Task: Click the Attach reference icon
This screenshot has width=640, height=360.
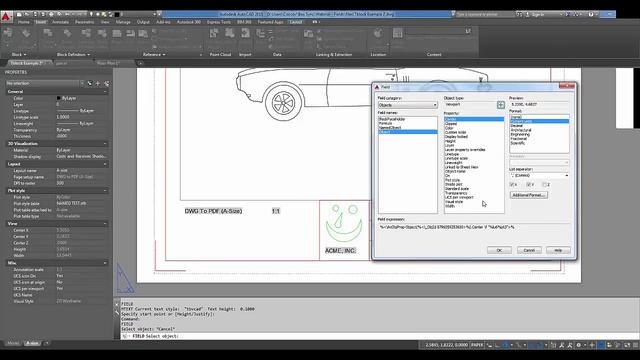Action: (117, 33)
